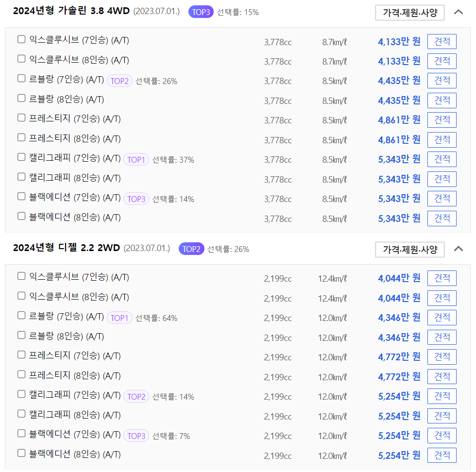Tick 디젤 2.2 2WD 블랙에디션 (7인승) checkbox
476x472 pixels.
21,433
